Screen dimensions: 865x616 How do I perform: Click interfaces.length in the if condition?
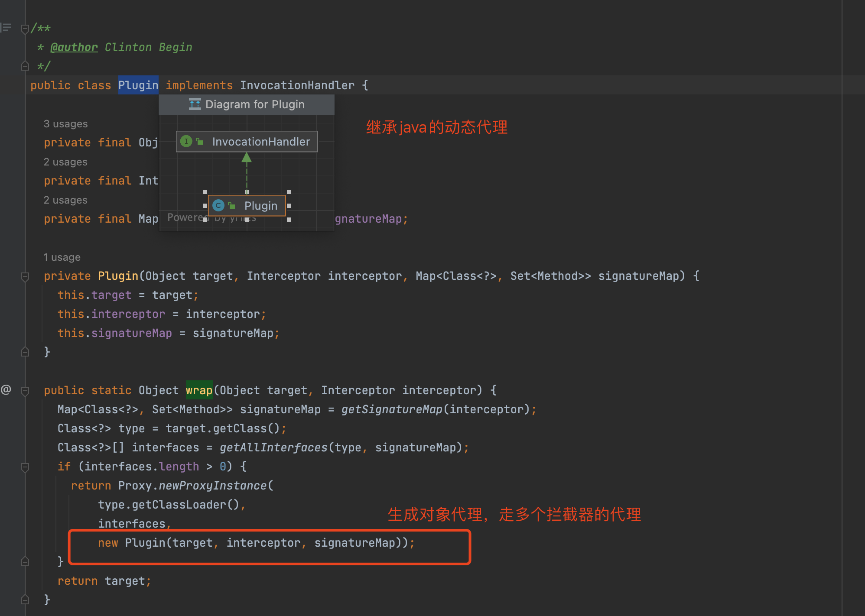pyautogui.click(x=142, y=467)
